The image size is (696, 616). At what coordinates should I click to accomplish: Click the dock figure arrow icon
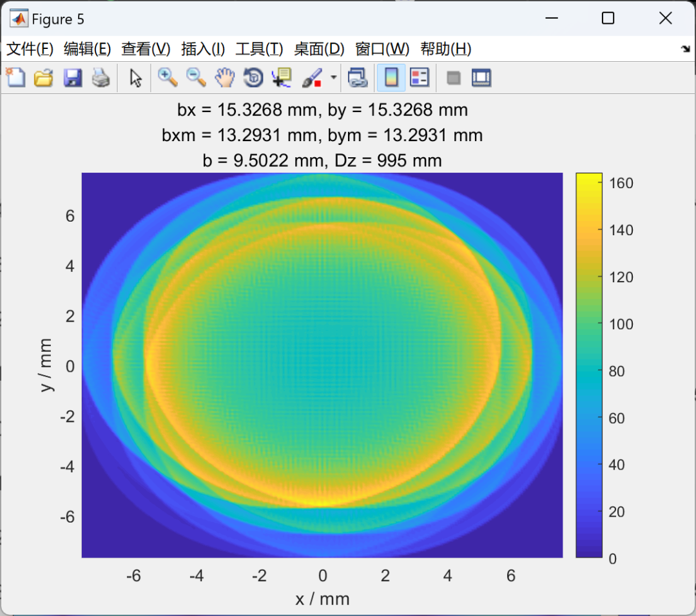pos(686,49)
